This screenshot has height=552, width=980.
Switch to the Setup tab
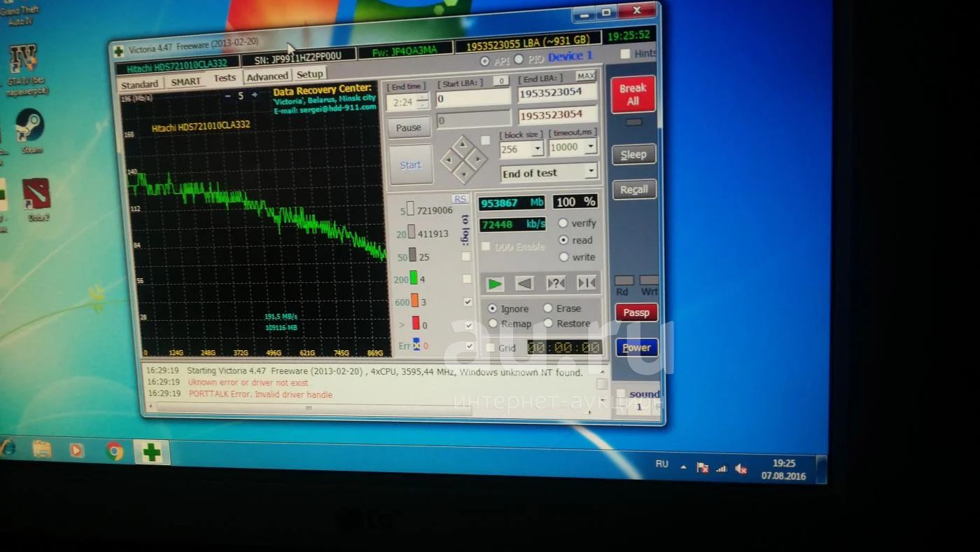(x=309, y=74)
